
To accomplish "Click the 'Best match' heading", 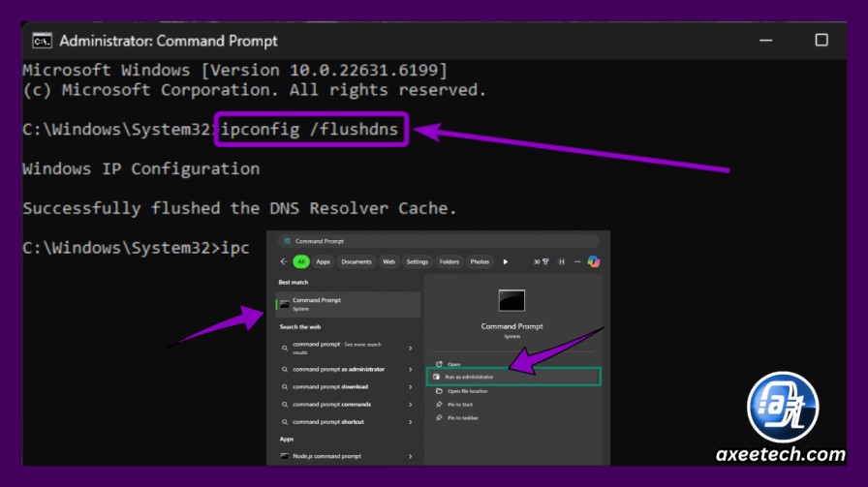I will click(294, 283).
